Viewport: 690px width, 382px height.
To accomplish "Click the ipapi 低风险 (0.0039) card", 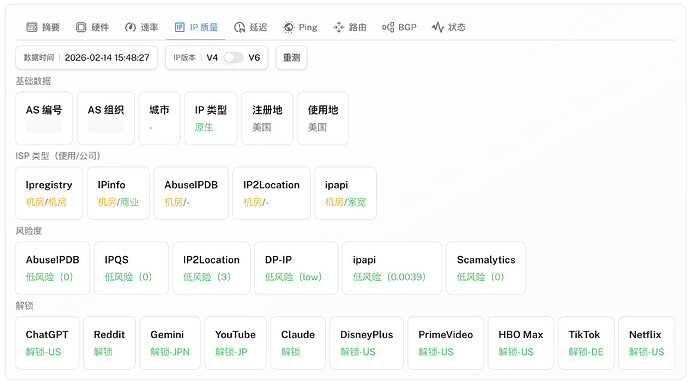I will pyautogui.click(x=392, y=268).
